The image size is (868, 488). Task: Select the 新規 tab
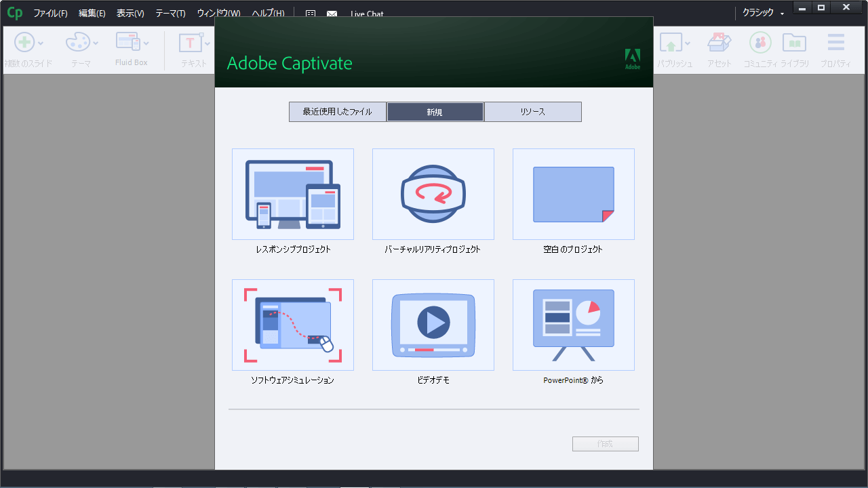435,112
